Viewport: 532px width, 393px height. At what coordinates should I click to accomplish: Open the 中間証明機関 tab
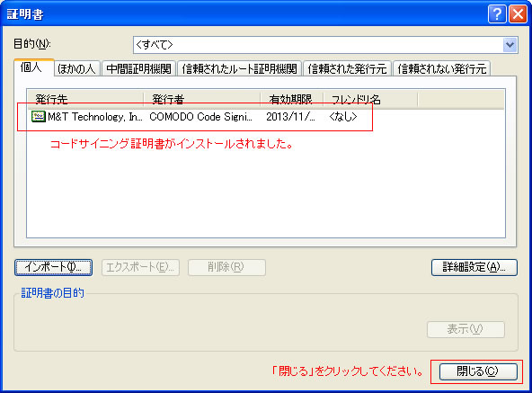click(138, 68)
